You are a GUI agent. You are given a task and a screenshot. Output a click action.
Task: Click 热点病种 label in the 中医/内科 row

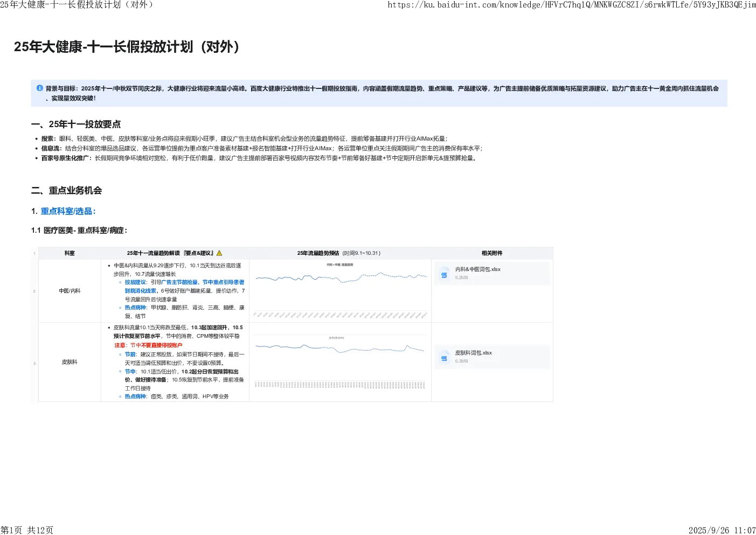pos(135,308)
